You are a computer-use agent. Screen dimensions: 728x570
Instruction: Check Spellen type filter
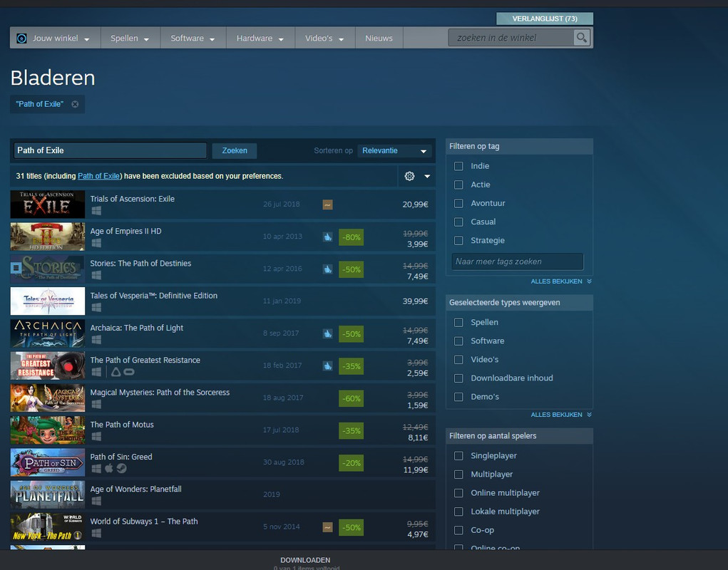click(458, 322)
